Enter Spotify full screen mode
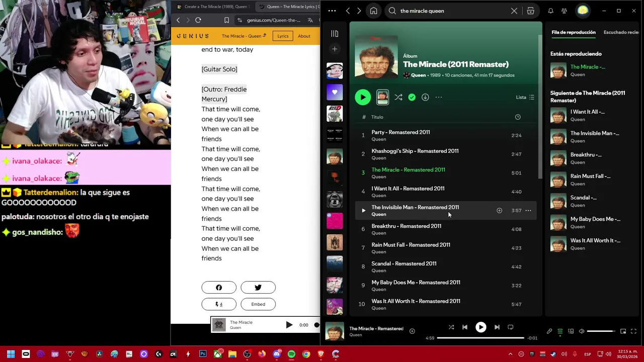This screenshot has width=644, height=362. [633, 331]
